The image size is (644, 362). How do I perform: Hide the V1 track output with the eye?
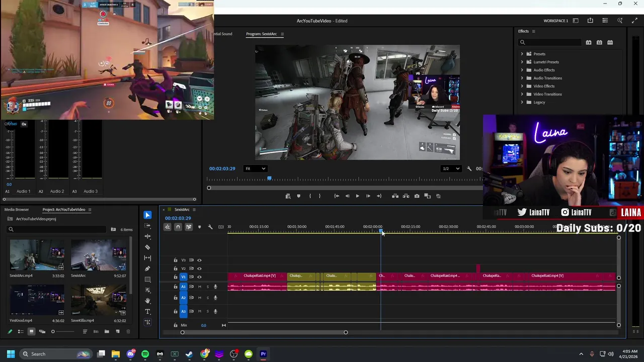pyautogui.click(x=199, y=277)
